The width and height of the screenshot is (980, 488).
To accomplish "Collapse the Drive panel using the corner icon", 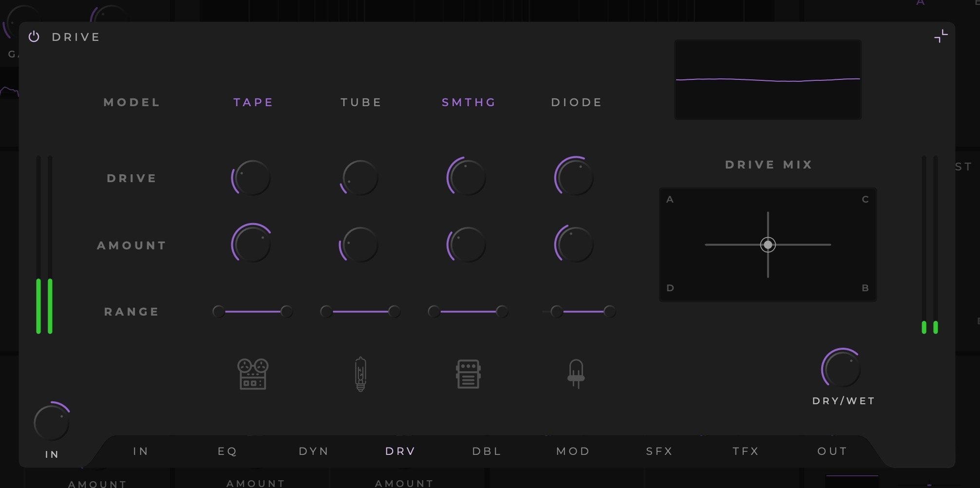I will [941, 36].
